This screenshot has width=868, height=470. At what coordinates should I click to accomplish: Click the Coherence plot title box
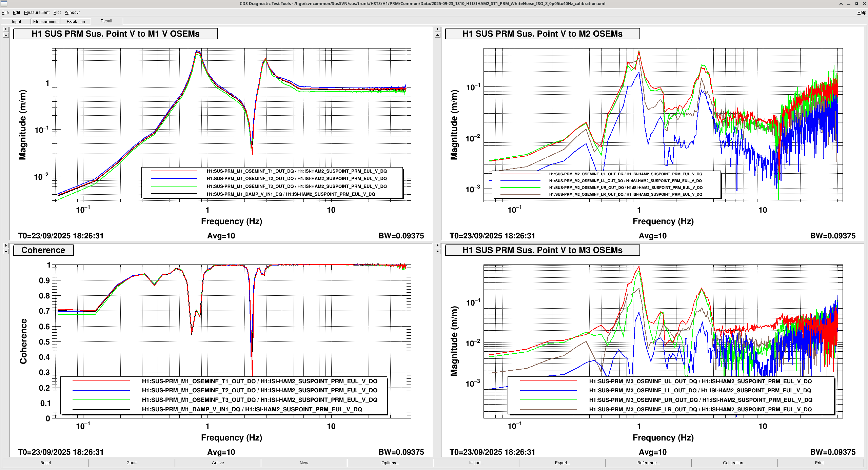(43, 250)
